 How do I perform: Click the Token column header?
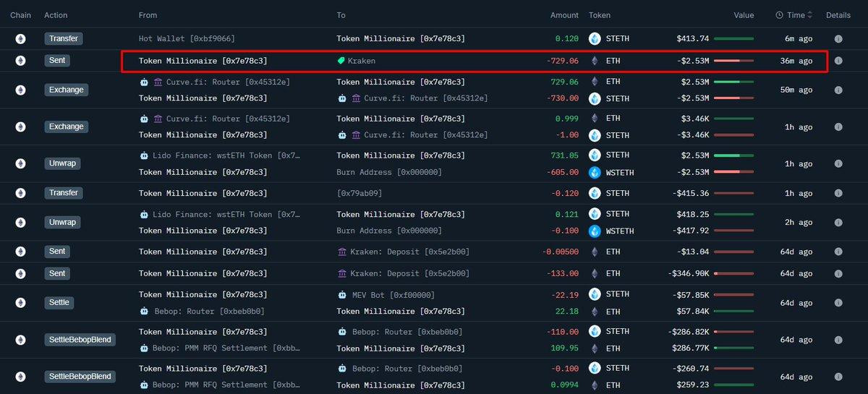tap(600, 15)
